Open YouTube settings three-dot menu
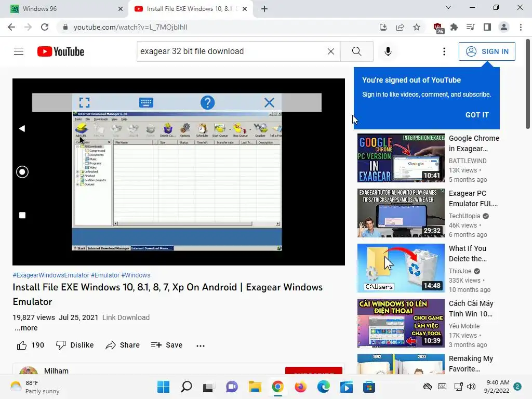This screenshot has width=532, height=399. [444, 51]
